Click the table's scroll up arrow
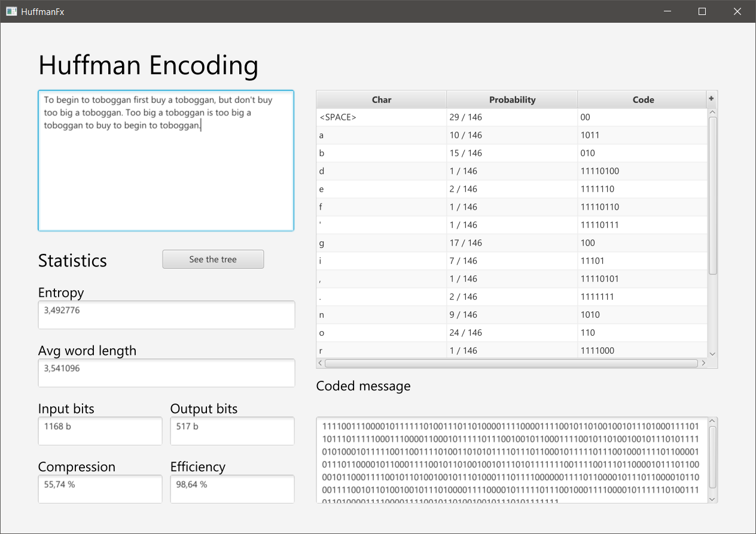 pyautogui.click(x=712, y=113)
